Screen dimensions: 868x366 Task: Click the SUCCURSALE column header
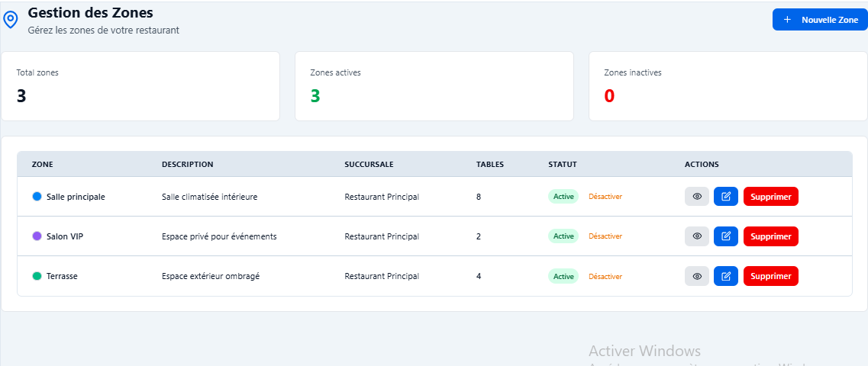pyautogui.click(x=369, y=164)
